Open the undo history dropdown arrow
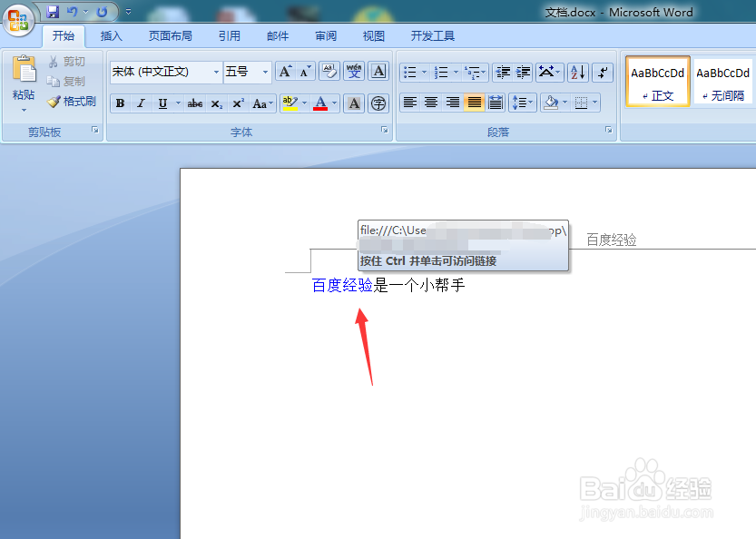Screen dimensions: 756x539 tap(85, 12)
